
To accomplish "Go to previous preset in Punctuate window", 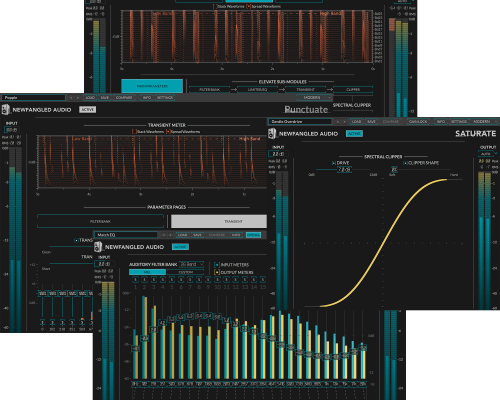I will tap(71, 98).
